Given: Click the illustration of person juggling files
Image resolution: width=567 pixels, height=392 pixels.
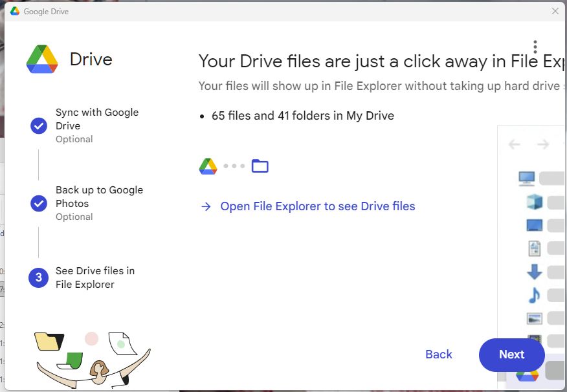Looking at the screenshot, I should pyautogui.click(x=92, y=360).
